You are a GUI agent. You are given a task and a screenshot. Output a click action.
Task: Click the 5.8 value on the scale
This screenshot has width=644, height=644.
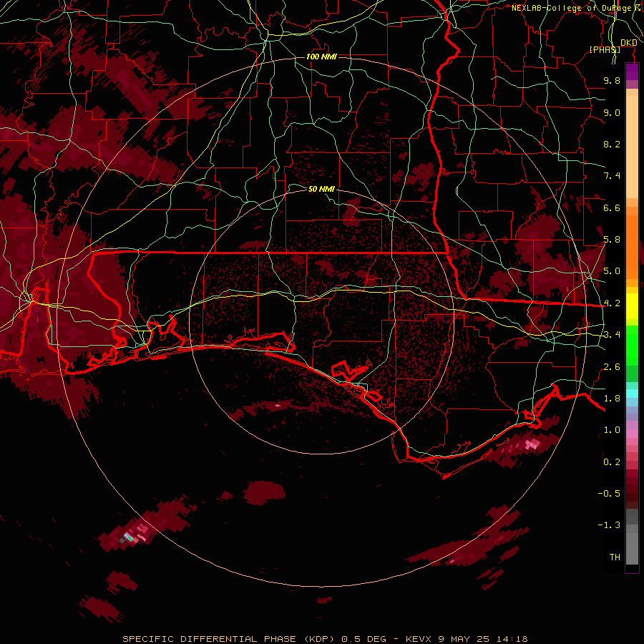(x=612, y=240)
